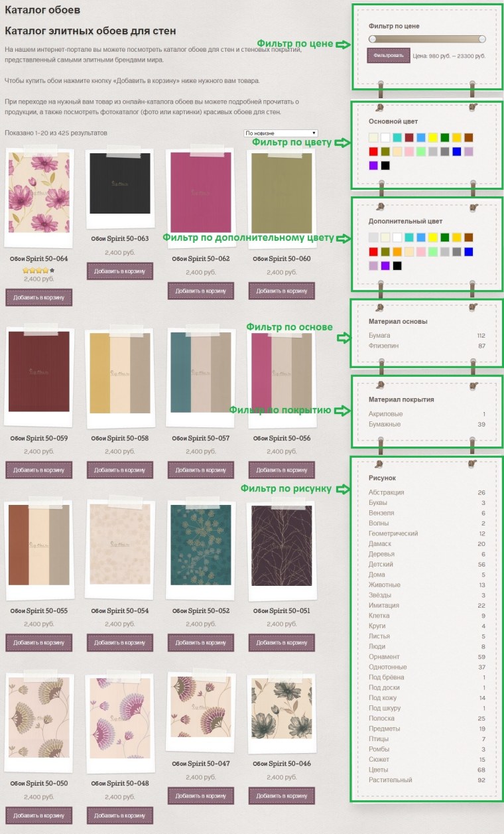The image size is (504, 834).
Task: Choose the purple swatch in 'Основной цвет'
Action: 373,165
